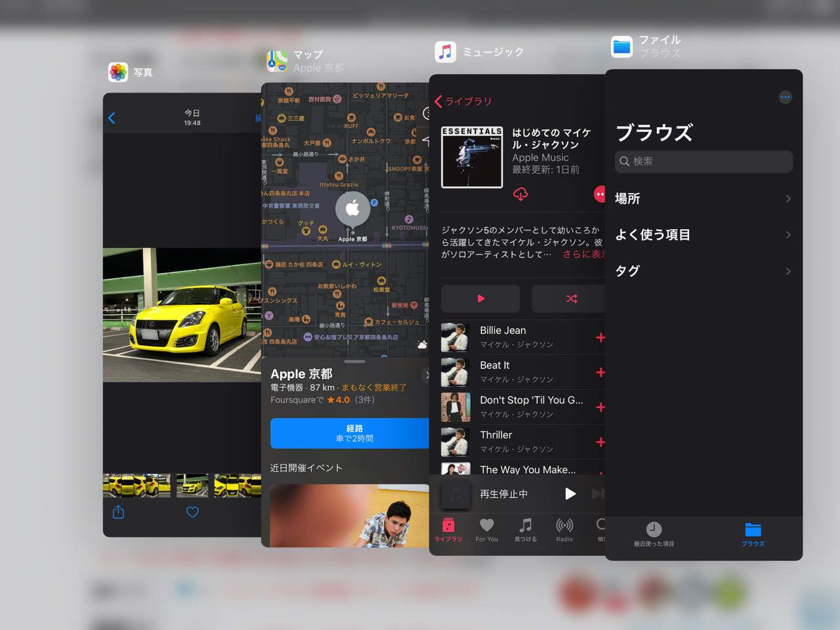Open the Maps app icon in switcher
840x630 pixels.
pos(277,61)
